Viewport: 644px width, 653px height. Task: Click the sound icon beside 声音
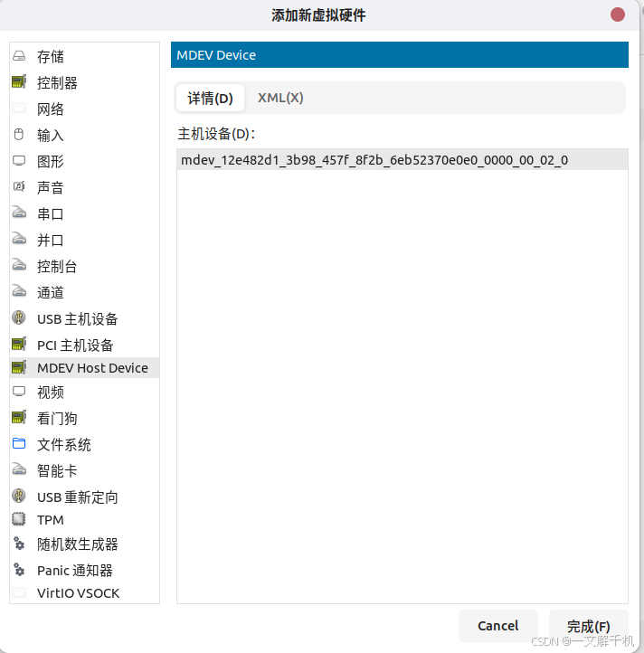click(x=19, y=186)
